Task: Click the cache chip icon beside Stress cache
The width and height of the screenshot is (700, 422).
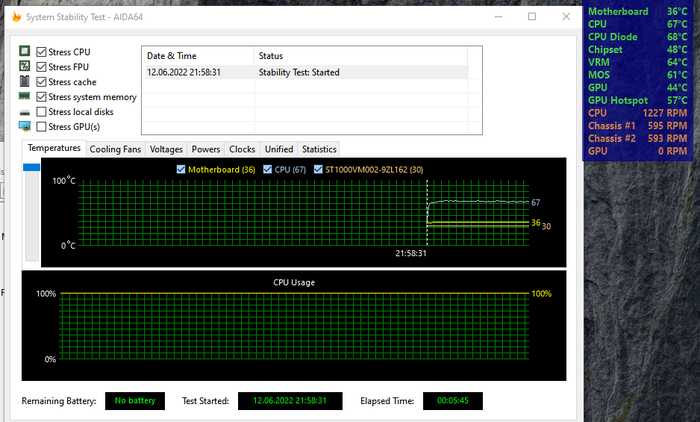Action: [x=25, y=81]
